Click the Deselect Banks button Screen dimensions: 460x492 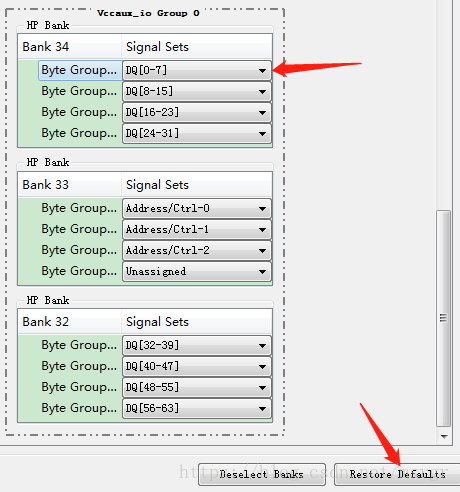point(262,474)
